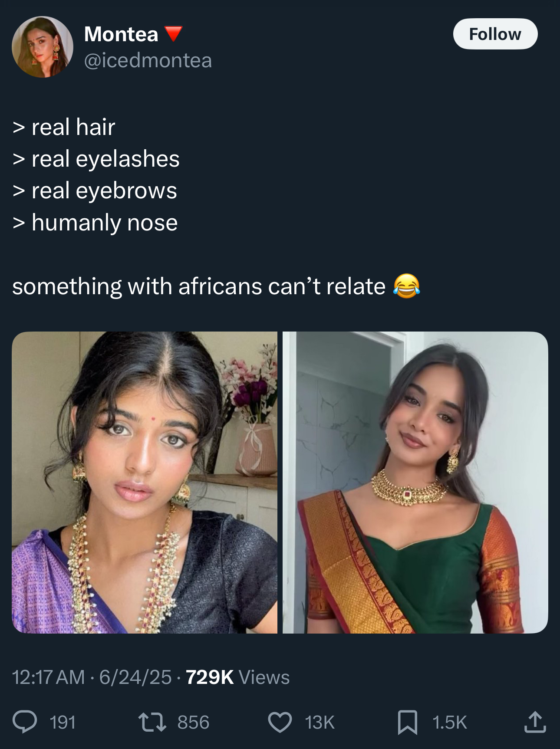Open the 12:17 AM timestamp link
The image size is (560, 749).
point(49,677)
